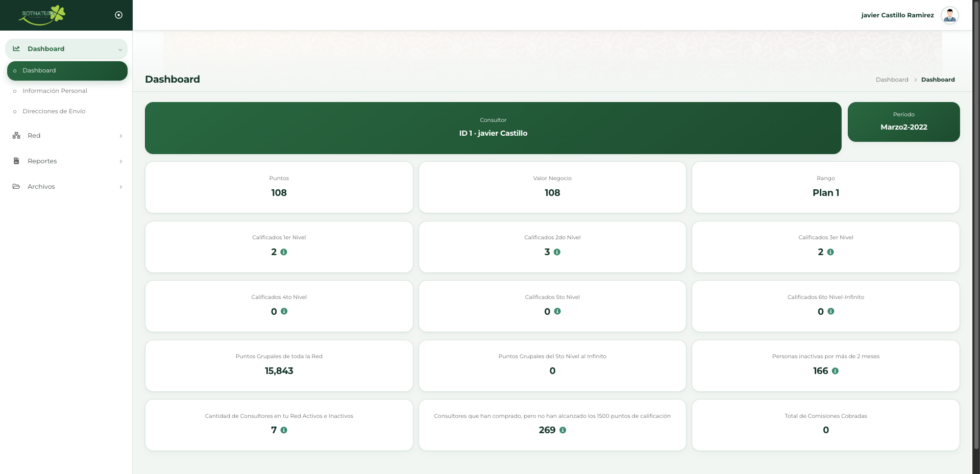Open info icon for Calificados 6to Nivel-Infinito
Viewport: 980px width, 474px height.
pyautogui.click(x=831, y=311)
